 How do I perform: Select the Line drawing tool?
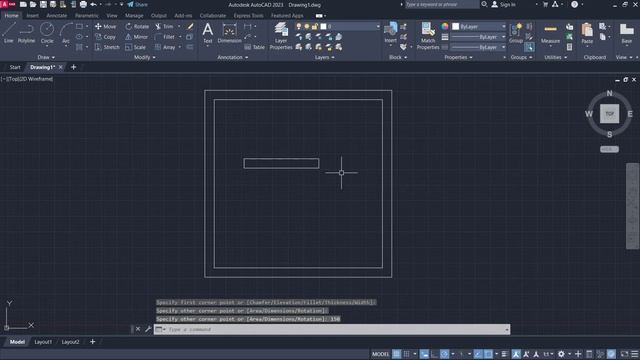pyautogui.click(x=9, y=33)
